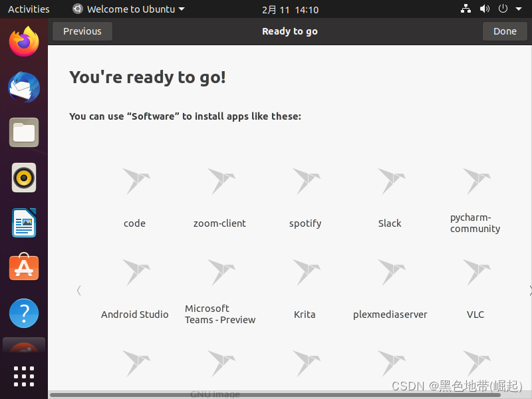The width and height of the screenshot is (532, 399).
Task: Open the network status icon
Action: tap(465, 9)
